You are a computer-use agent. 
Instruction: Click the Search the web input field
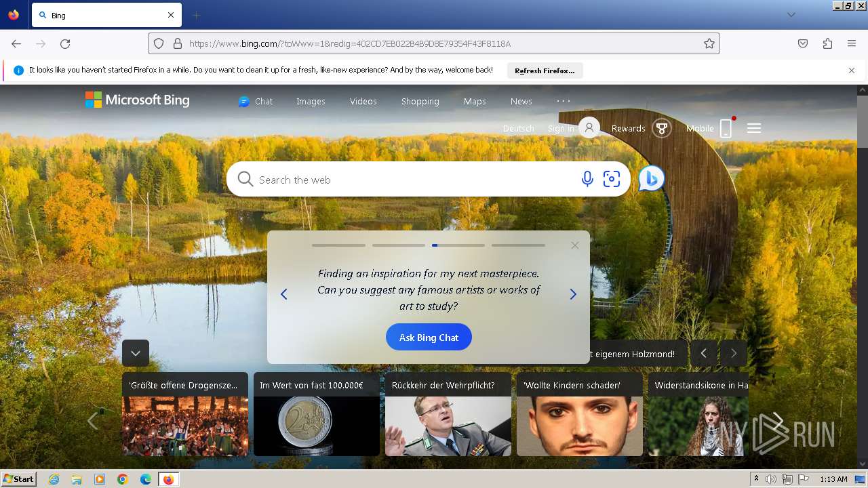point(414,180)
